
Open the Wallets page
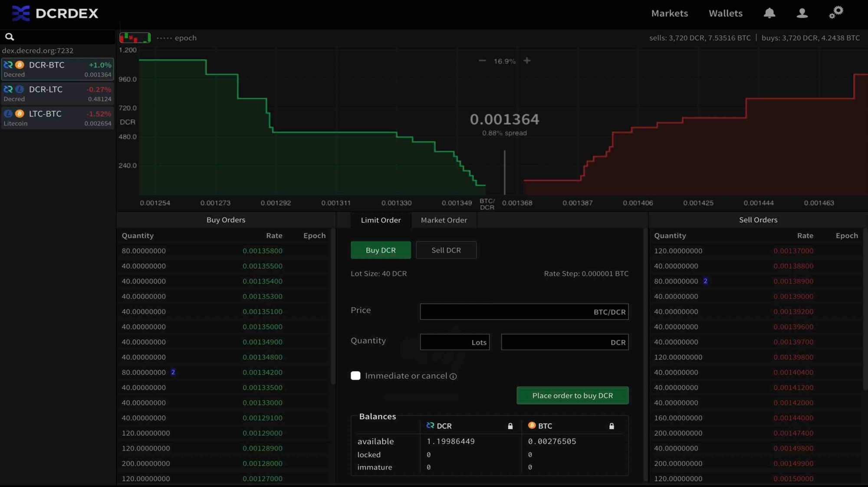(726, 13)
